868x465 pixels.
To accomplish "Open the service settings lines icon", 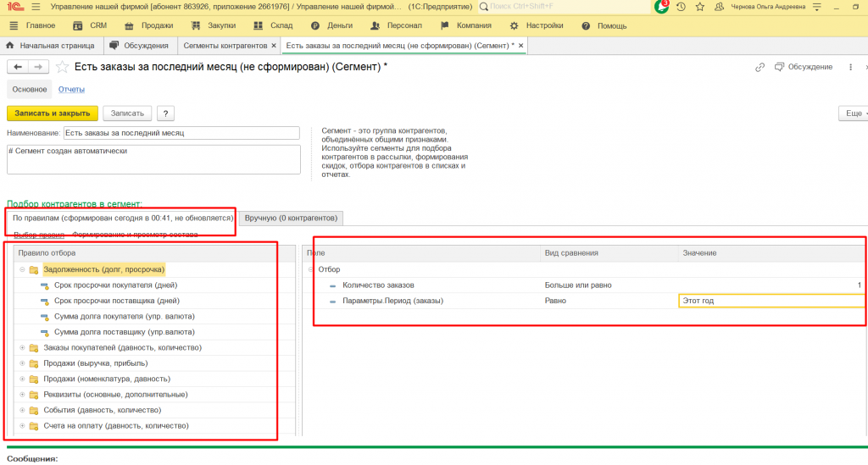I will (817, 7).
